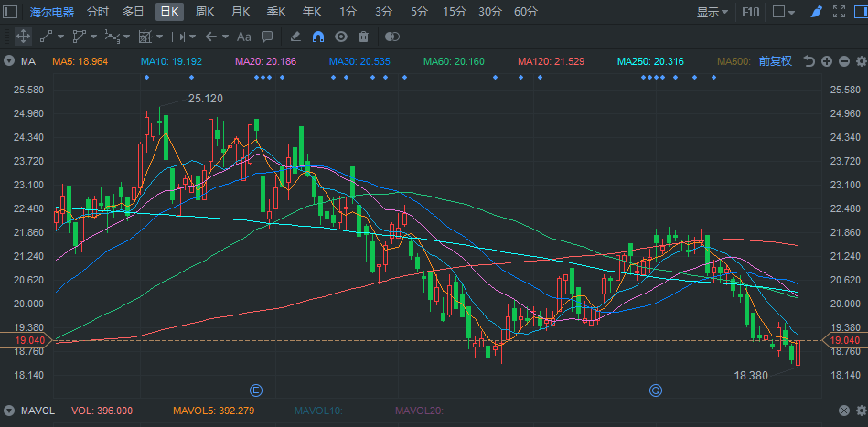Open MA indicator settings gear

(861, 61)
